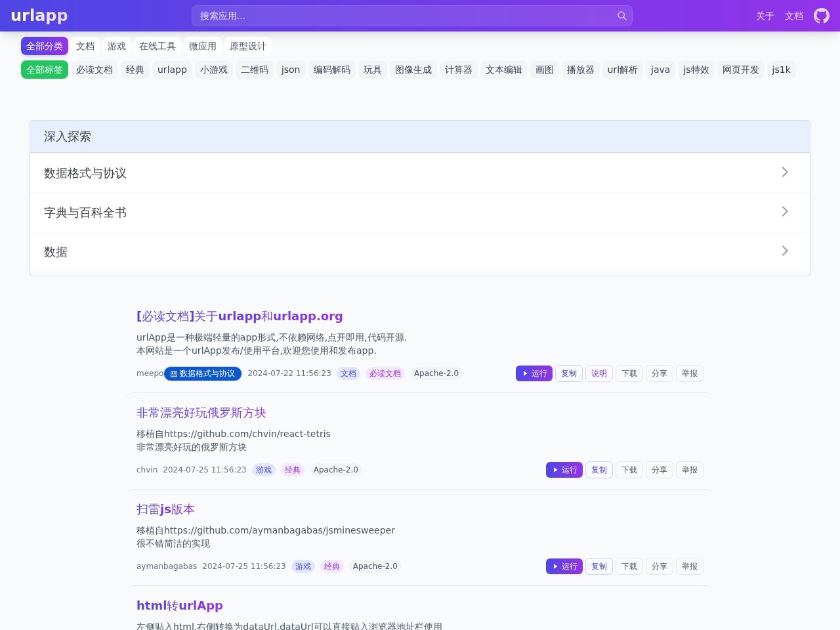
Task: Run the 必读文档 urlapp app
Action: pos(534,373)
